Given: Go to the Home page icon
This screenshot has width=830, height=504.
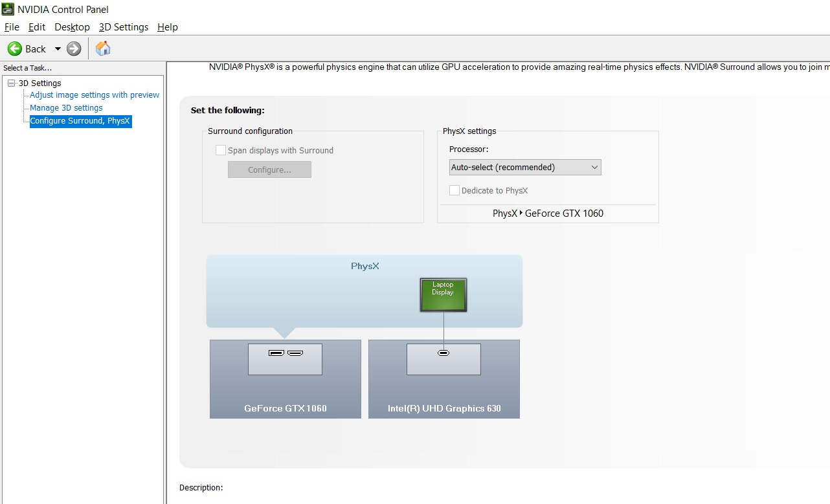Looking at the screenshot, I should point(103,49).
